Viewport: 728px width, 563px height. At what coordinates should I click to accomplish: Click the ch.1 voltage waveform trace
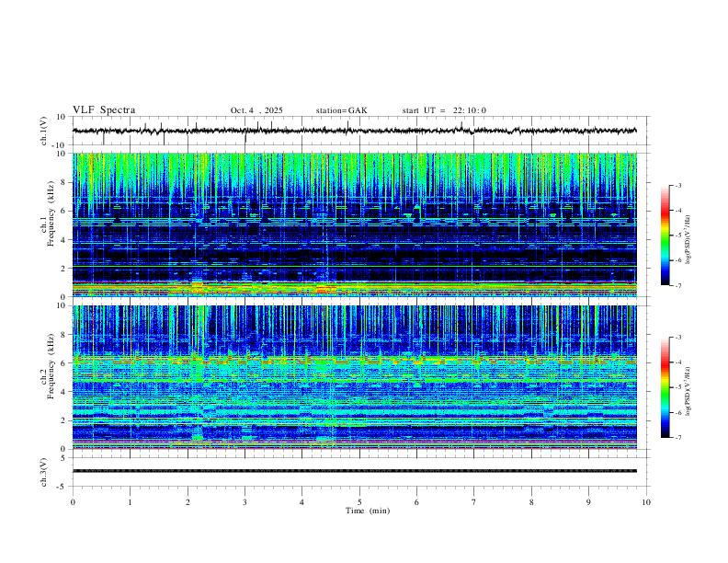(x=355, y=131)
